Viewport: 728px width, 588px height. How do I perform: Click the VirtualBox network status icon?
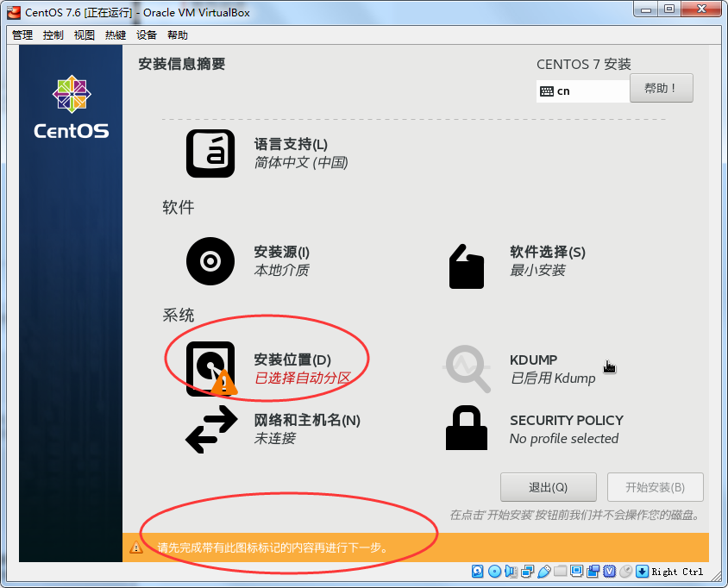pos(527,572)
